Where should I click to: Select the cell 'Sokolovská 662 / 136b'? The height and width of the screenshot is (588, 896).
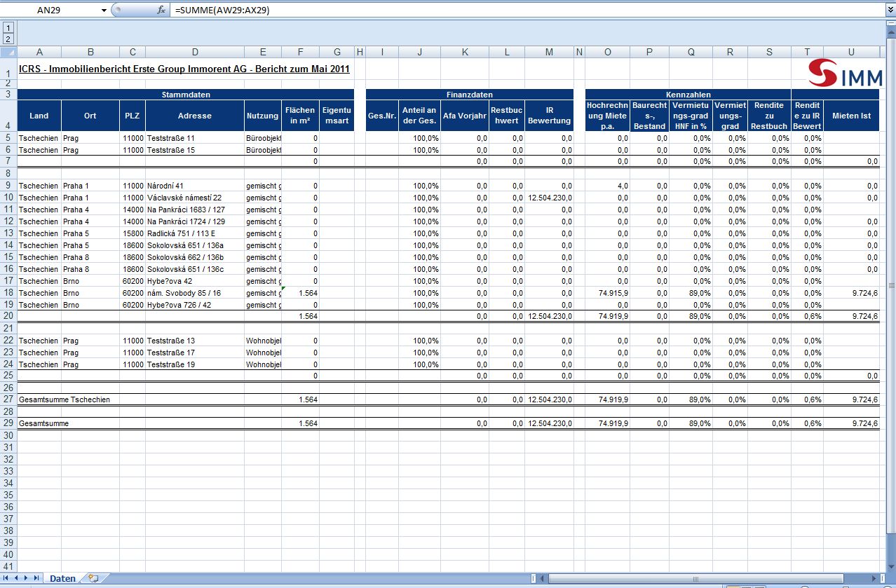[x=195, y=257]
